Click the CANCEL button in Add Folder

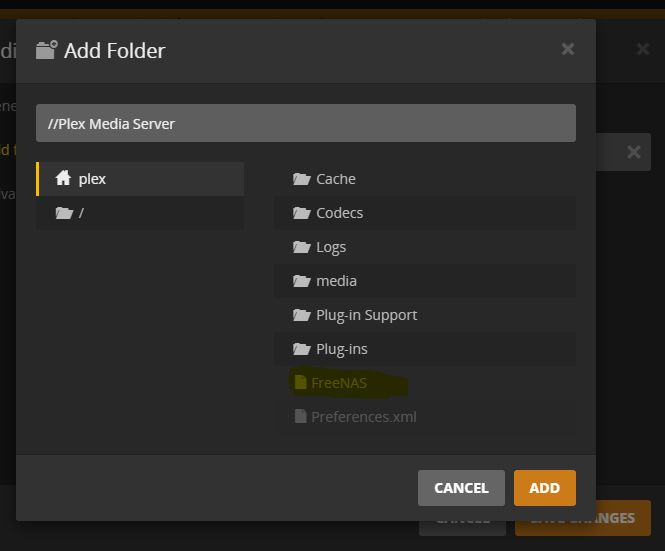[x=461, y=488]
